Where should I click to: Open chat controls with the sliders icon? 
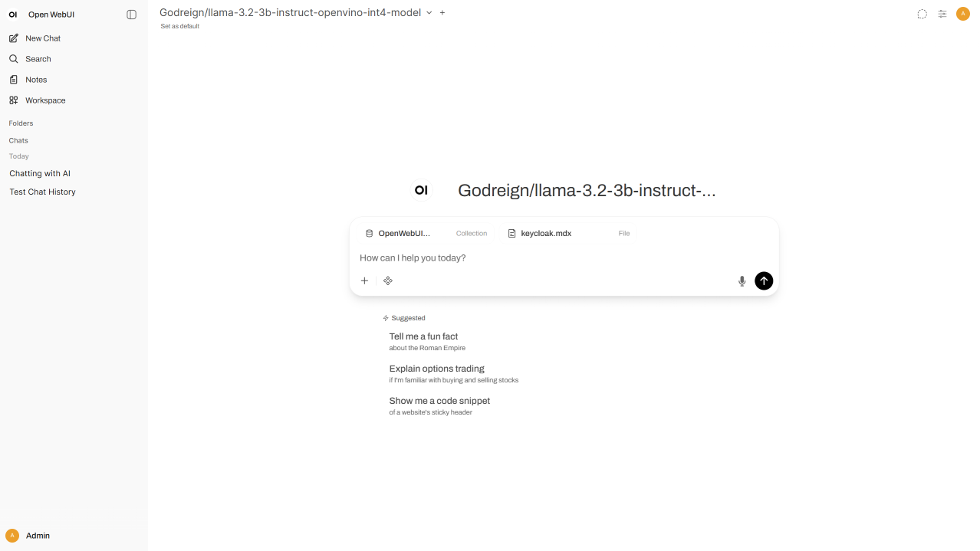pyautogui.click(x=942, y=14)
